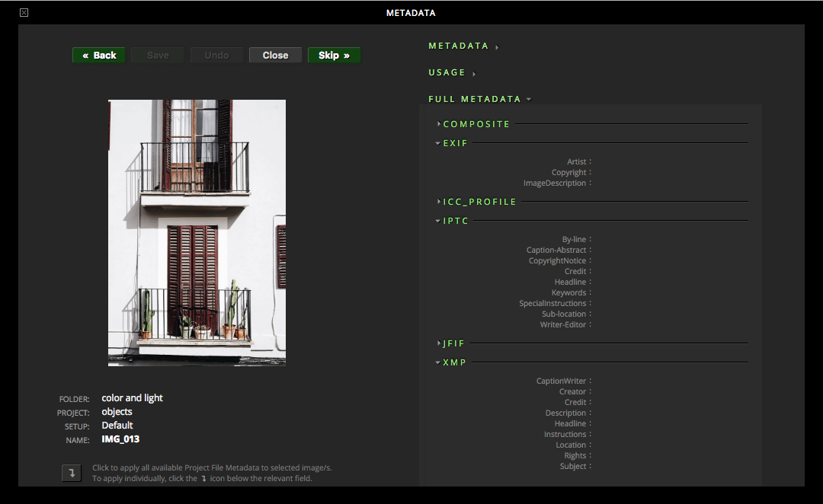Click the apply Project File Metadata arrow icon

(71, 473)
